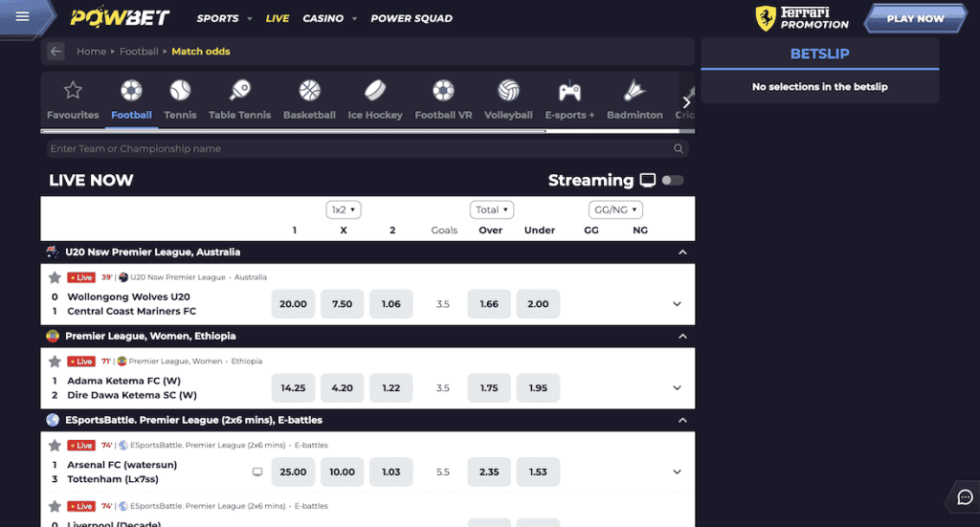Collapse U20 Nsw Premier League section

[x=682, y=253]
